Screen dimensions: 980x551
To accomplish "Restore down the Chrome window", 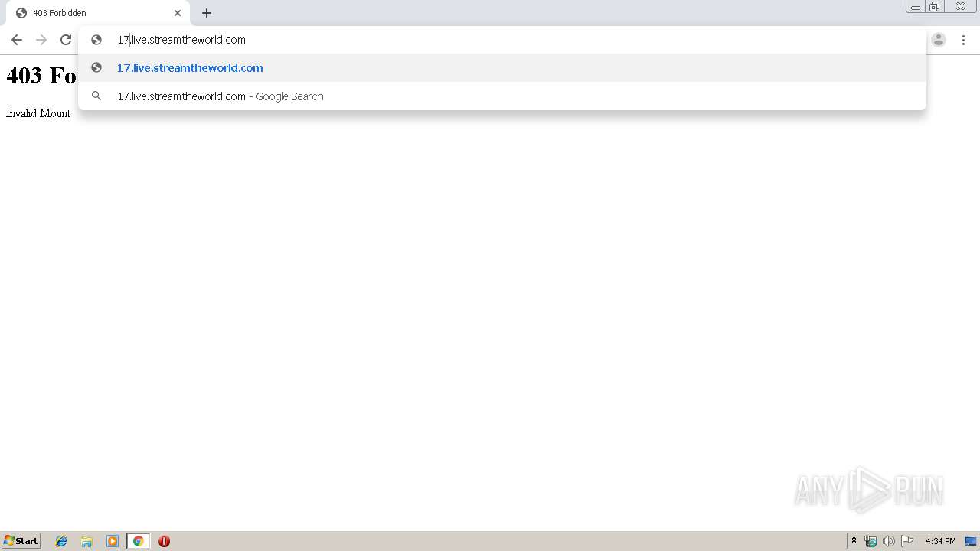I will point(935,7).
